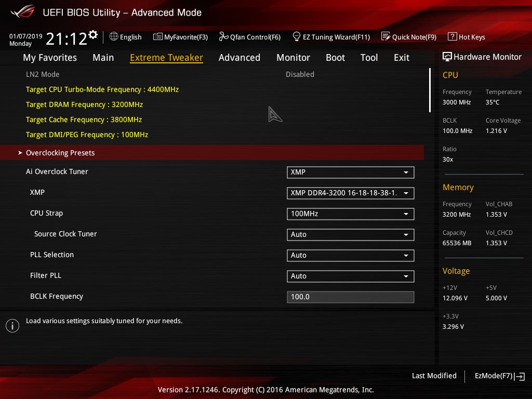This screenshot has height=399, width=532.
Task: Open date/time settings gear icon
Action: [93, 34]
